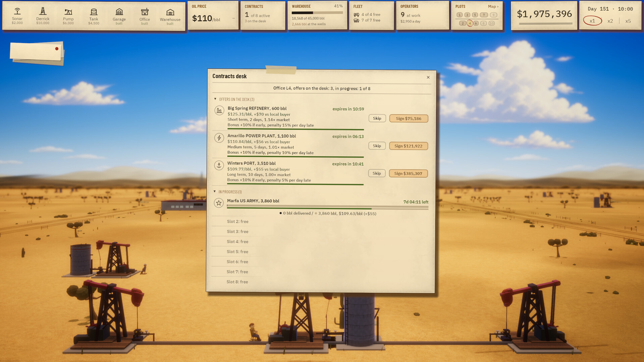Select the Derrick build tool
Viewport: 644px width, 362px height.
tap(43, 16)
